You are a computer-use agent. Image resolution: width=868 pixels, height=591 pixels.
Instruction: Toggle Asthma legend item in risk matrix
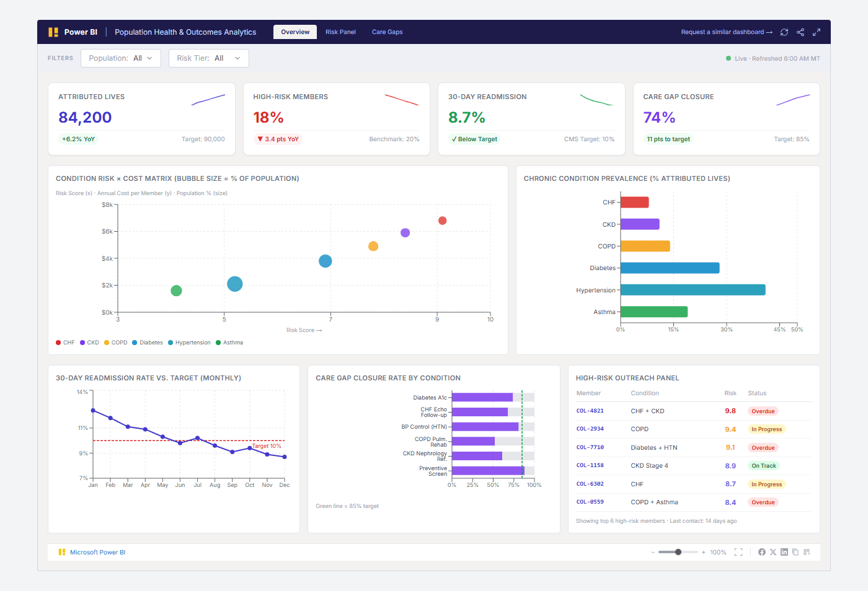coord(229,343)
